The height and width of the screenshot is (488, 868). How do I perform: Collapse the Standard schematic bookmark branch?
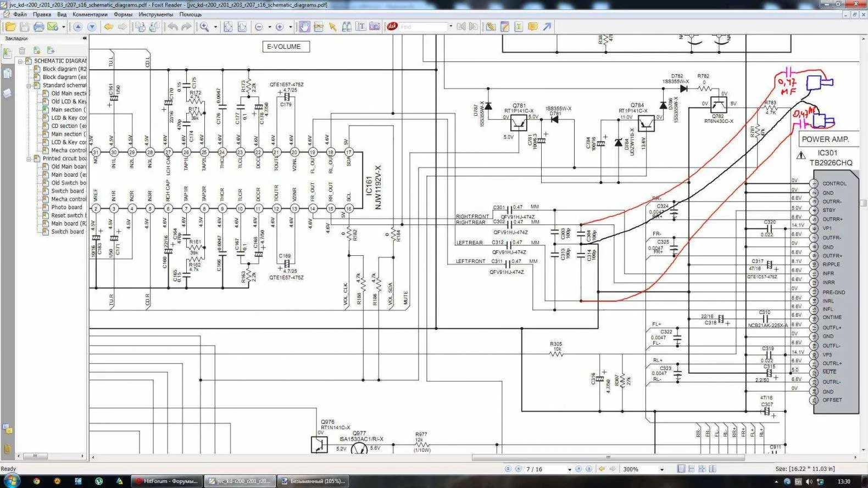point(29,86)
